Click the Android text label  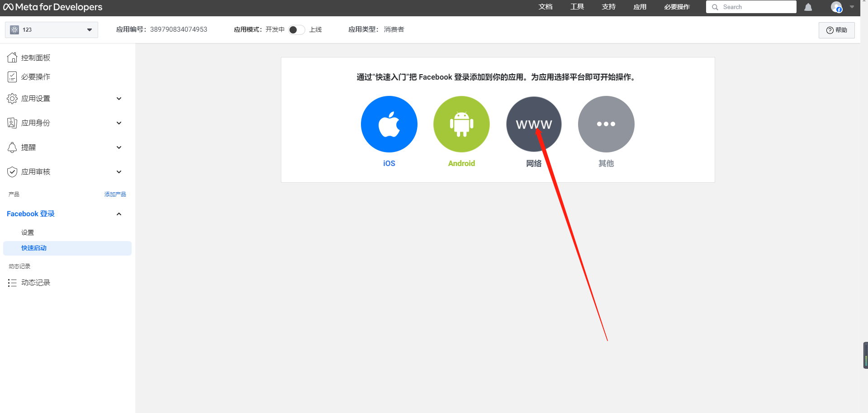461,163
